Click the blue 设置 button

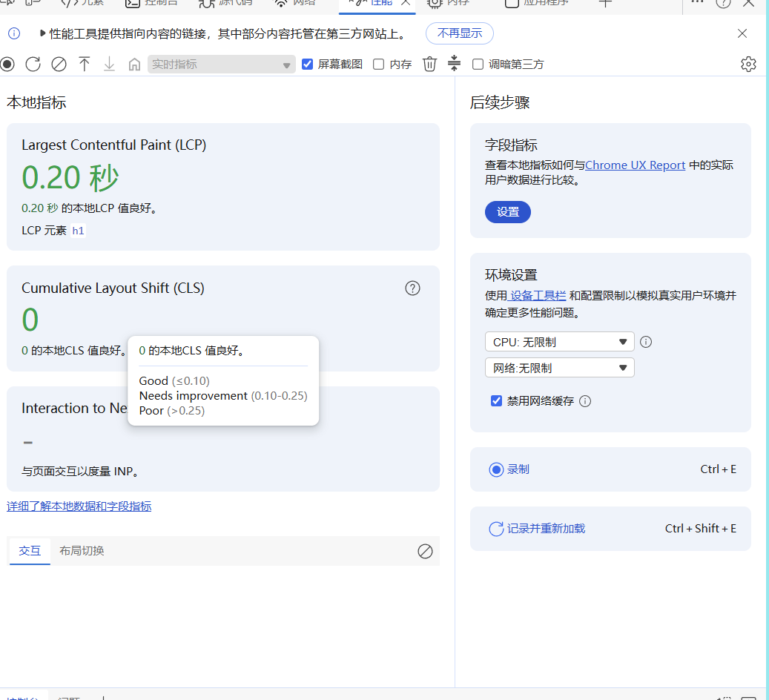click(508, 212)
